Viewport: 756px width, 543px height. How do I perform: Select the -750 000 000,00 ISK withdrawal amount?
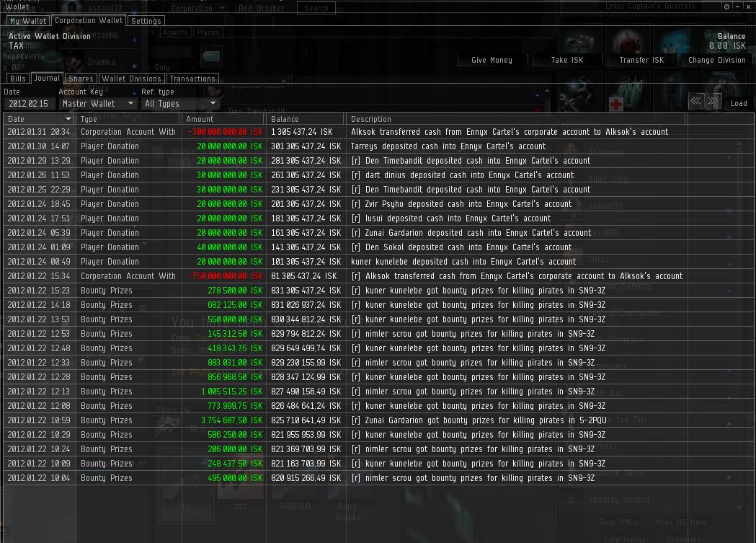point(225,276)
